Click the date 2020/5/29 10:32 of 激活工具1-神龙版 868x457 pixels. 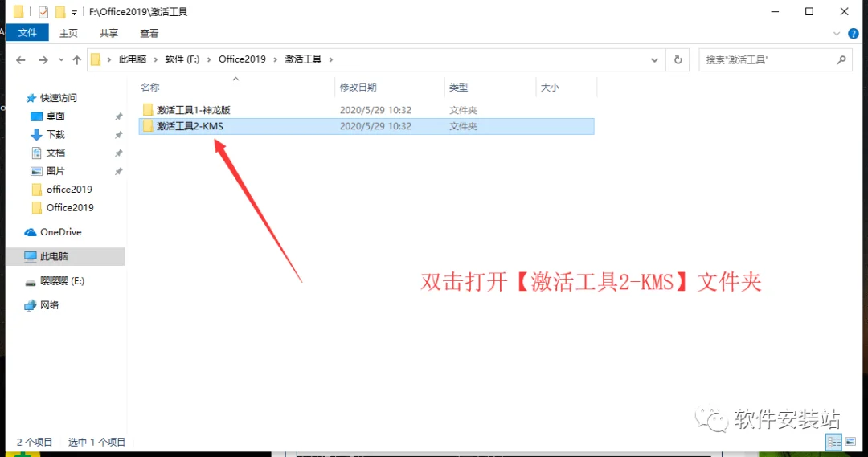(x=375, y=110)
